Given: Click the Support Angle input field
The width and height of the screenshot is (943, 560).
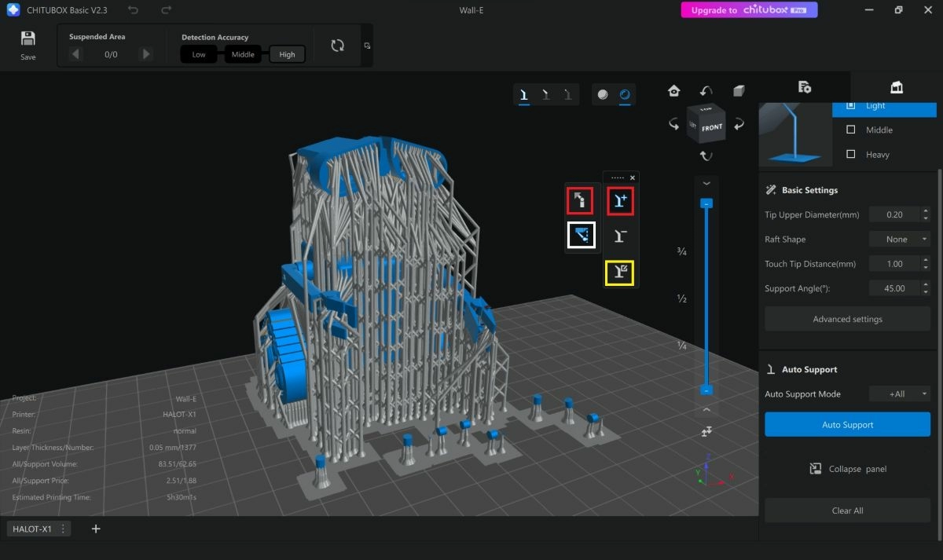Looking at the screenshot, I should pos(894,289).
